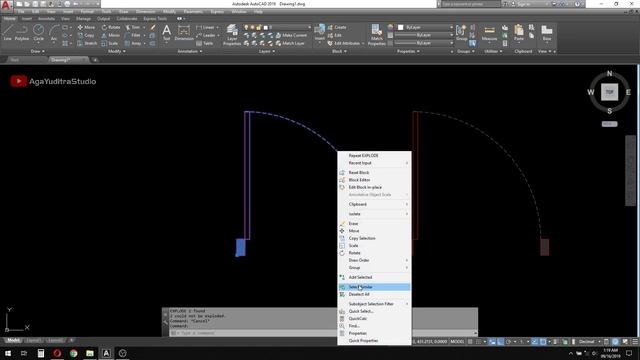Expand the Layers panel
Image resolution: width=640 pixels, height=360 pixels.
point(267,51)
